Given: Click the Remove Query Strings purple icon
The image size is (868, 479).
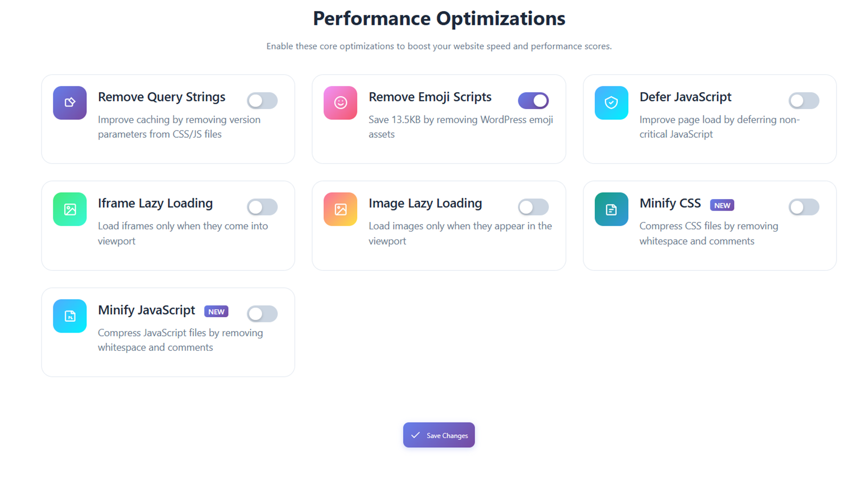Looking at the screenshot, I should click(70, 103).
